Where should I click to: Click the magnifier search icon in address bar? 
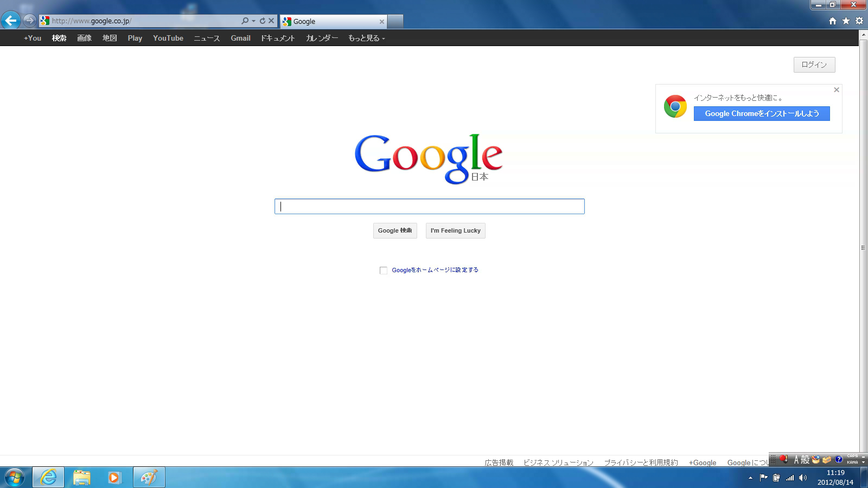coord(245,21)
